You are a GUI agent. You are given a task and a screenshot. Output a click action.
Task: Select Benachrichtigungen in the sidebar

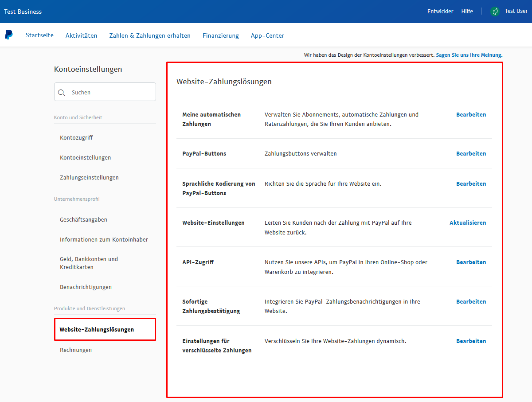coord(86,287)
